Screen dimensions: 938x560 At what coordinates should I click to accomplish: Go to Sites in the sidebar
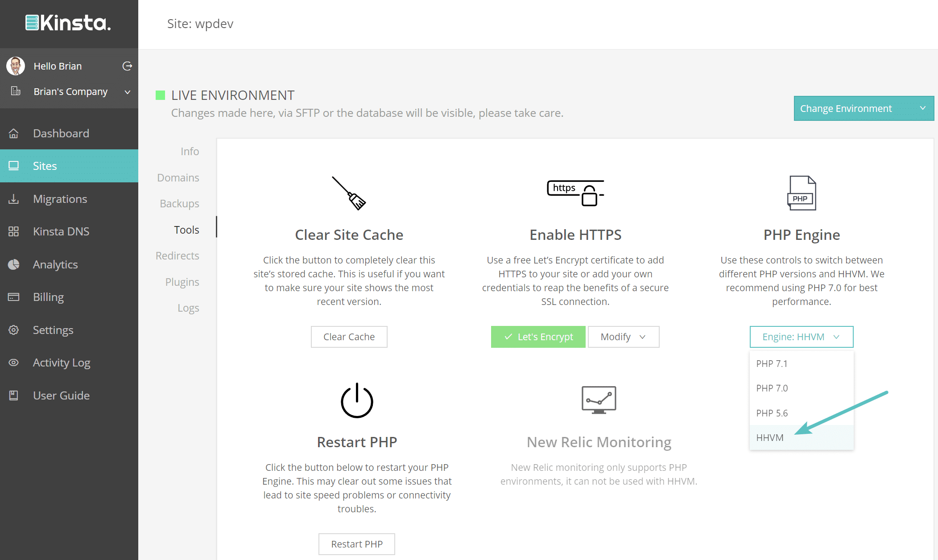pos(69,166)
